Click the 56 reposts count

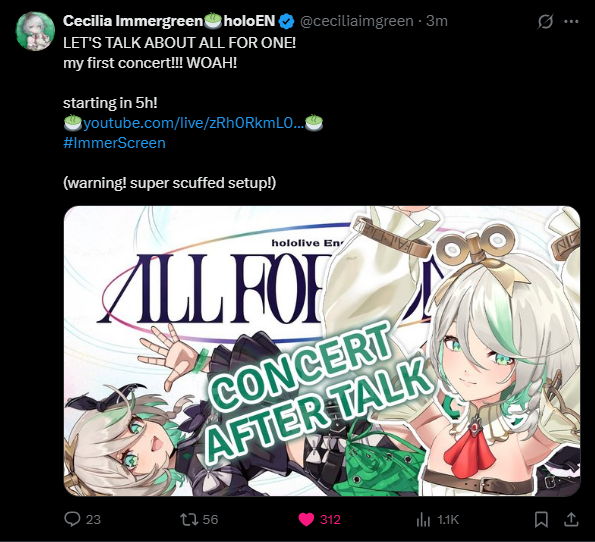[211, 519]
